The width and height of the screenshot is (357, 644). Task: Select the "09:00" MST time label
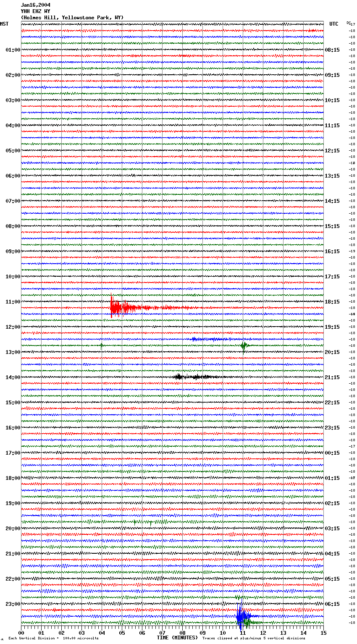click(x=13, y=251)
